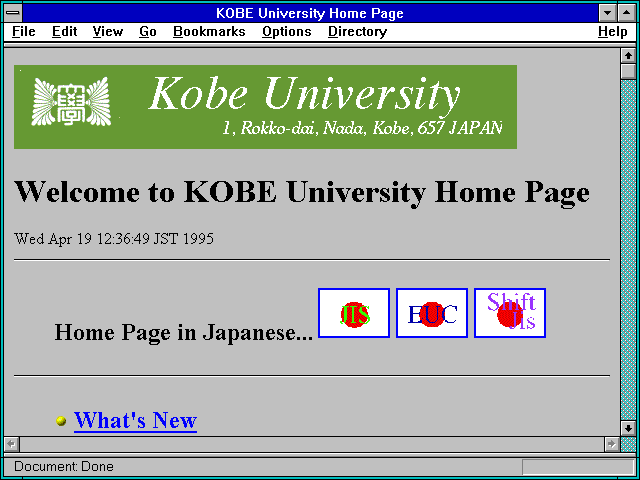Click the progress bar box in status bar
Viewport: 640px width, 480px height.
578,467
